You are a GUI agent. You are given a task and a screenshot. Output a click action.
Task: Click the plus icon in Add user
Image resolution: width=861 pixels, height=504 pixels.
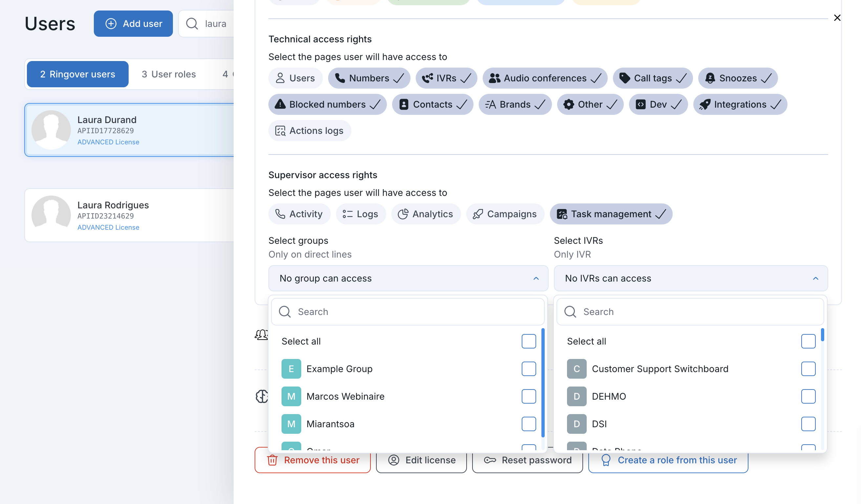(x=111, y=24)
